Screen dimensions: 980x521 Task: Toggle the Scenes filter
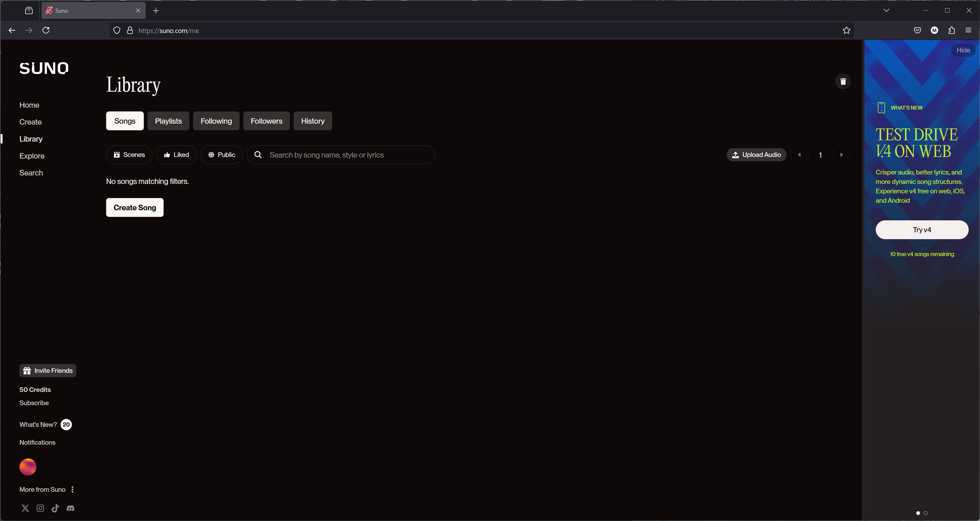coord(129,155)
